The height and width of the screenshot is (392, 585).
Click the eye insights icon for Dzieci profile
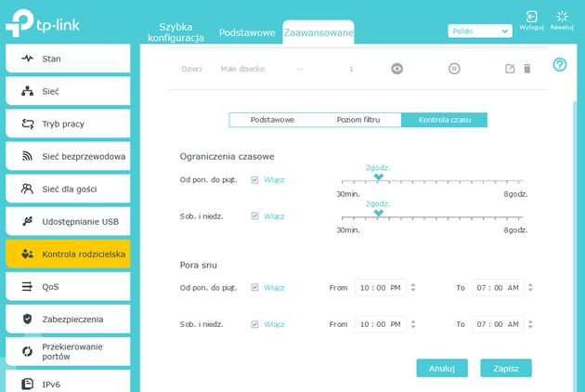coord(397,69)
